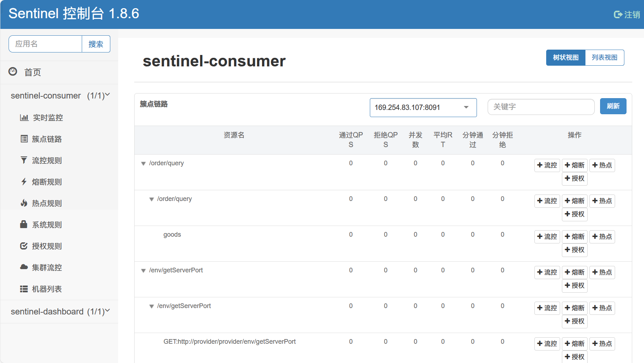Click the filter icon for 流控规则
The height and width of the screenshot is (363, 644).
24,160
